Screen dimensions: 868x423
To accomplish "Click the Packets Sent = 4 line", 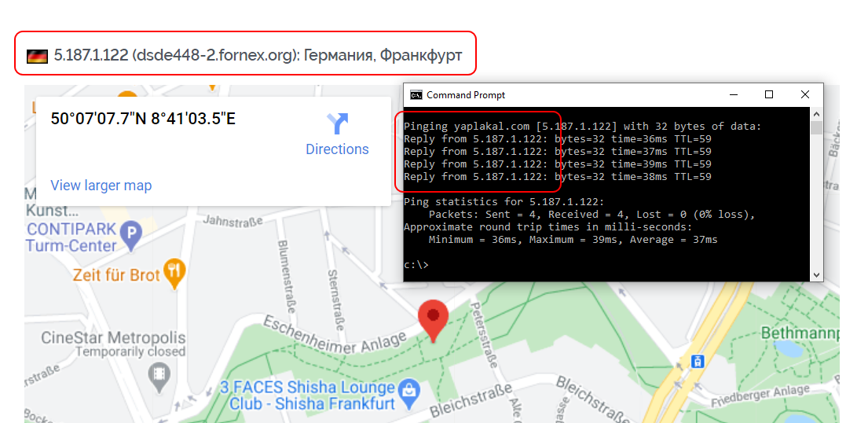I will 591,215.
